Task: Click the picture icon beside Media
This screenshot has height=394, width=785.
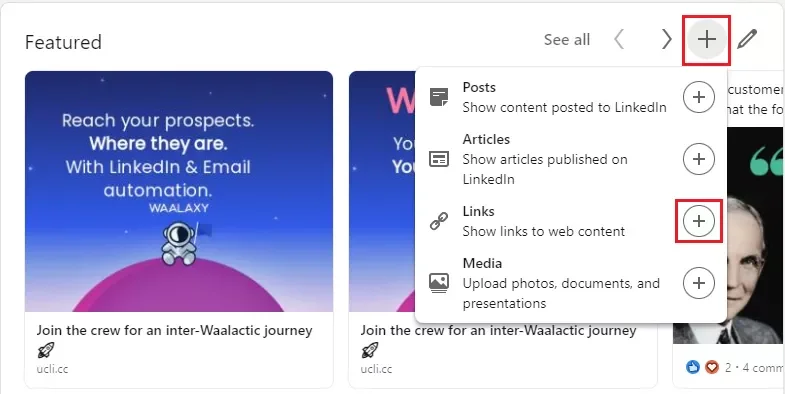Action: [x=439, y=283]
